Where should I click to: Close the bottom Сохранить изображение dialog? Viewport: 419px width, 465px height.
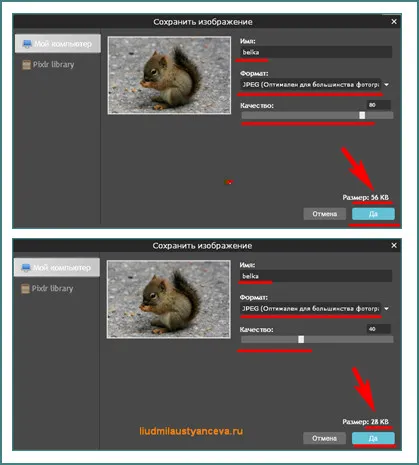pyautogui.click(x=394, y=245)
